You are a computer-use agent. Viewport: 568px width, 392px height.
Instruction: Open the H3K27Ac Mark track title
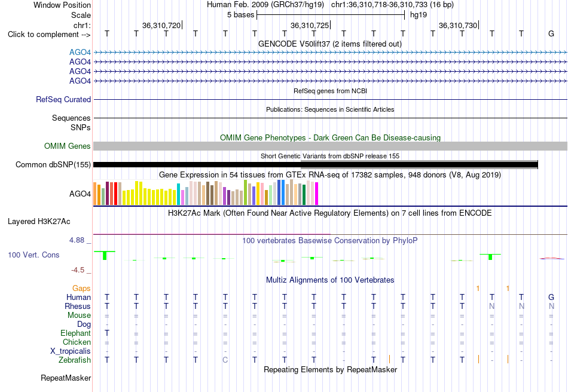pyautogui.click(x=329, y=213)
